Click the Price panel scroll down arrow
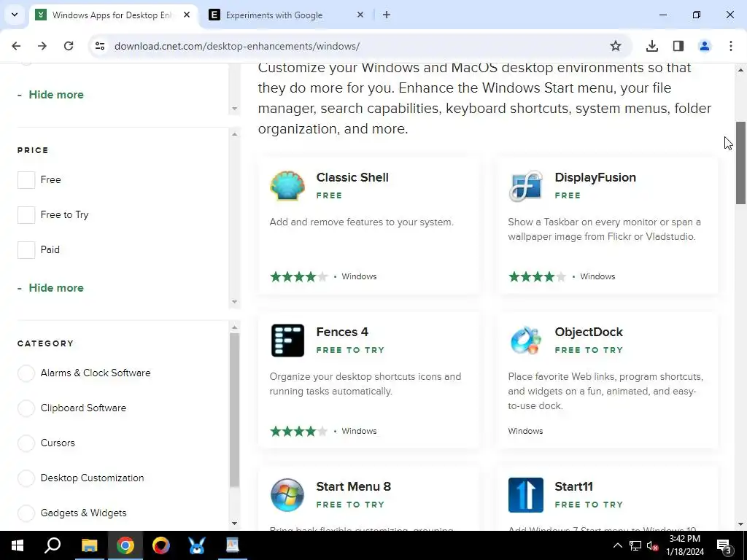Viewport: 747px width, 560px height. tap(234, 302)
